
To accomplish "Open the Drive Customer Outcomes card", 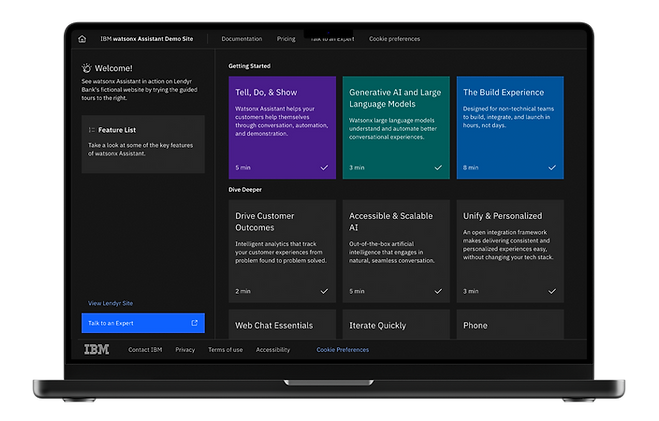I will [x=282, y=251].
